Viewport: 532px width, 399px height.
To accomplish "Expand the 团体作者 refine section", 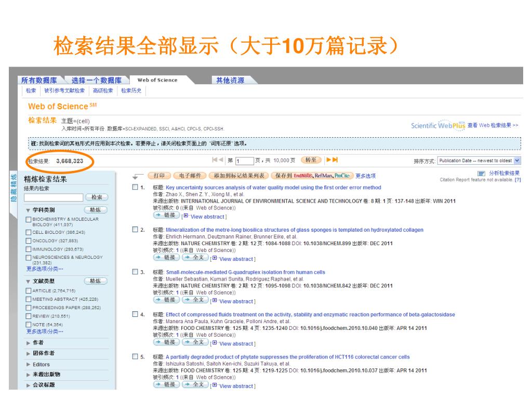I will point(28,353).
